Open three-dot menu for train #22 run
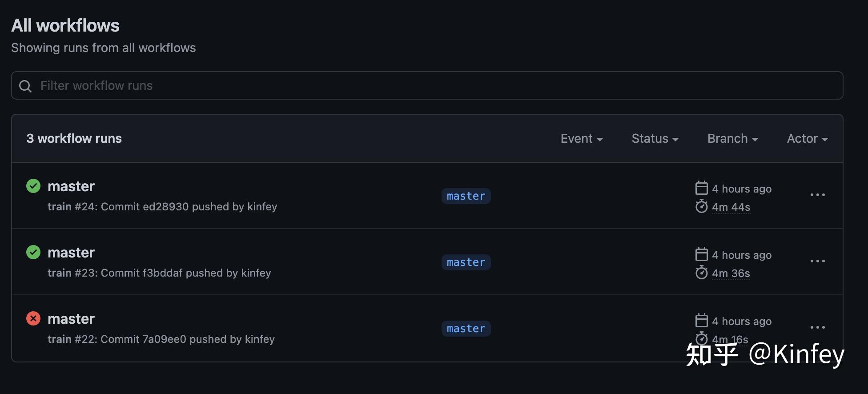This screenshot has height=394, width=868. (x=817, y=327)
